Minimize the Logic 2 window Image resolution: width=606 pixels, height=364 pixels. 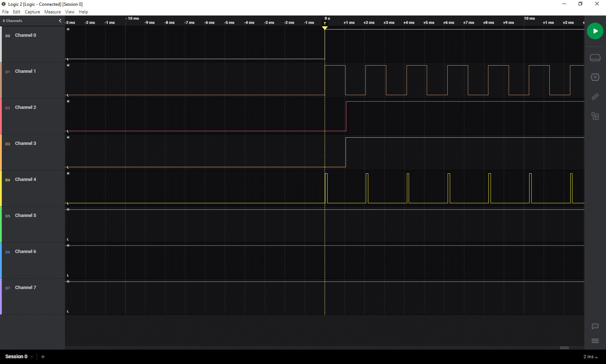pyautogui.click(x=564, y=4)
